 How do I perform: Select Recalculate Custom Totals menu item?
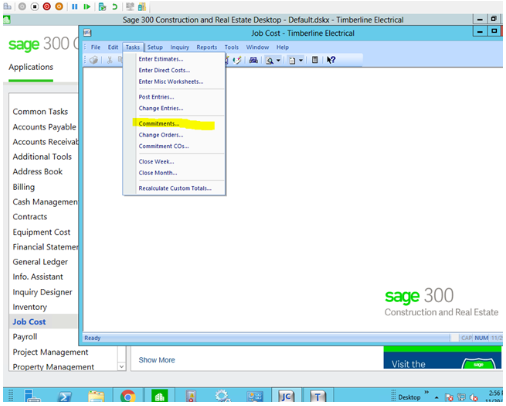click(x=175, y=188)
